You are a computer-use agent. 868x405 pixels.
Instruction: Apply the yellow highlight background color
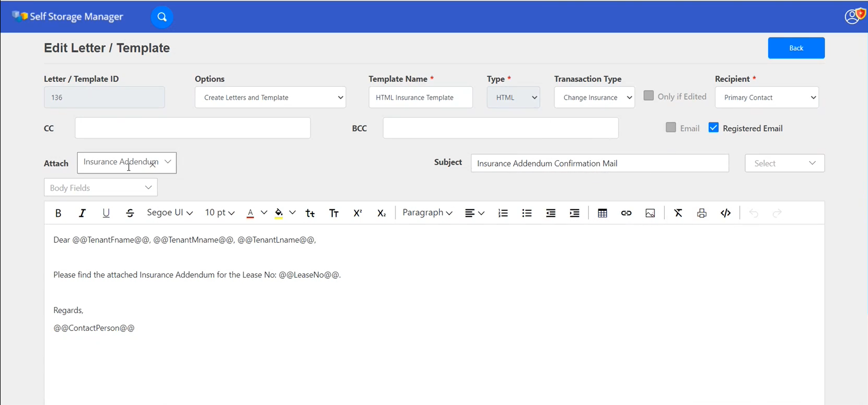click(x=279, y=213)
